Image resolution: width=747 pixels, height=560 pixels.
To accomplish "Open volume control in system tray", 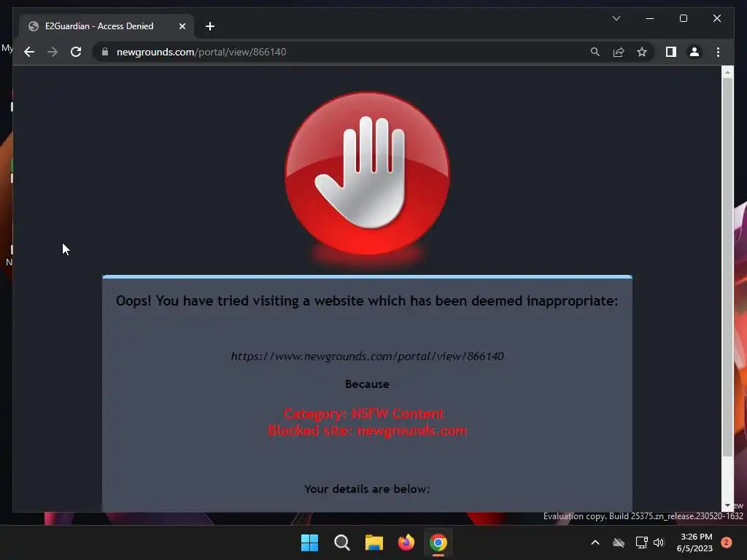I will tap(659, 542).
